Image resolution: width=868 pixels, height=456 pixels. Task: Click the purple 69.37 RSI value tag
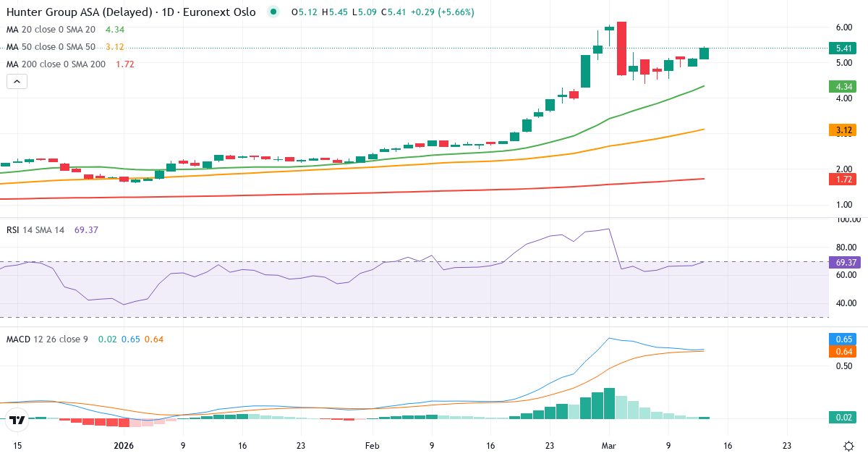(843, 262)
